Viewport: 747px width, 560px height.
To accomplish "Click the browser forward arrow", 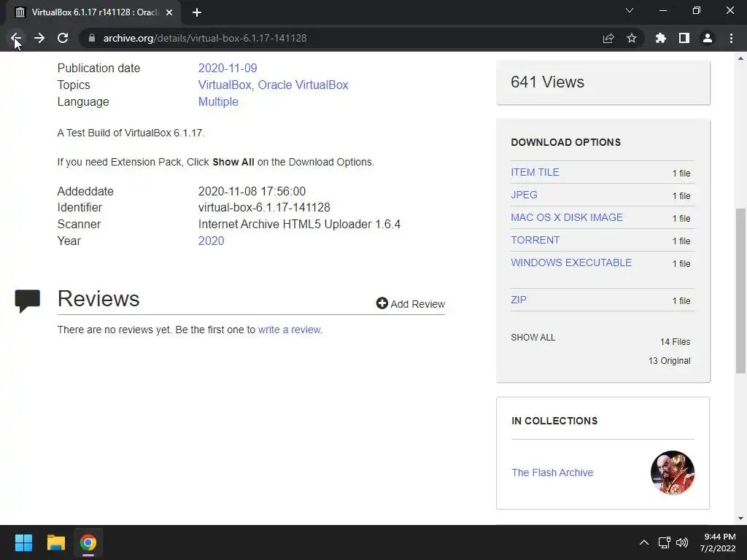I will click(x=39, y=38).
